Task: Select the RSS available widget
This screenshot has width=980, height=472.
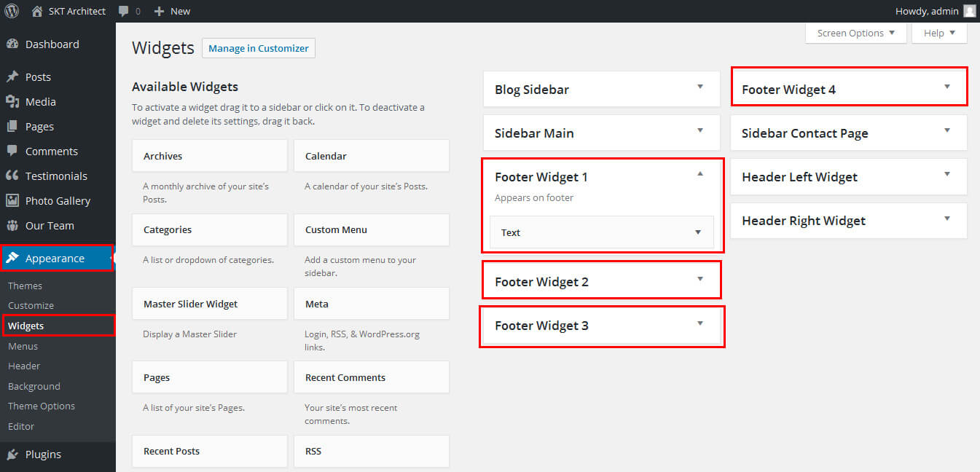Action: tap(372, 451)
